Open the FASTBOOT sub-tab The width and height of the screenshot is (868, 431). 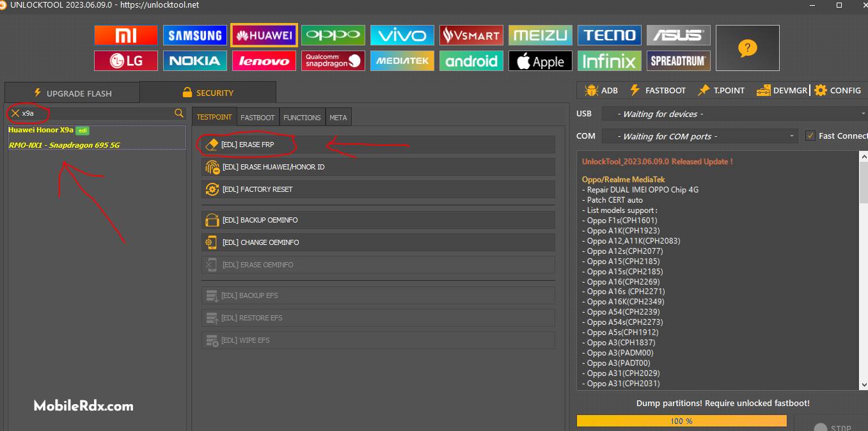click(x=258, y=118)
